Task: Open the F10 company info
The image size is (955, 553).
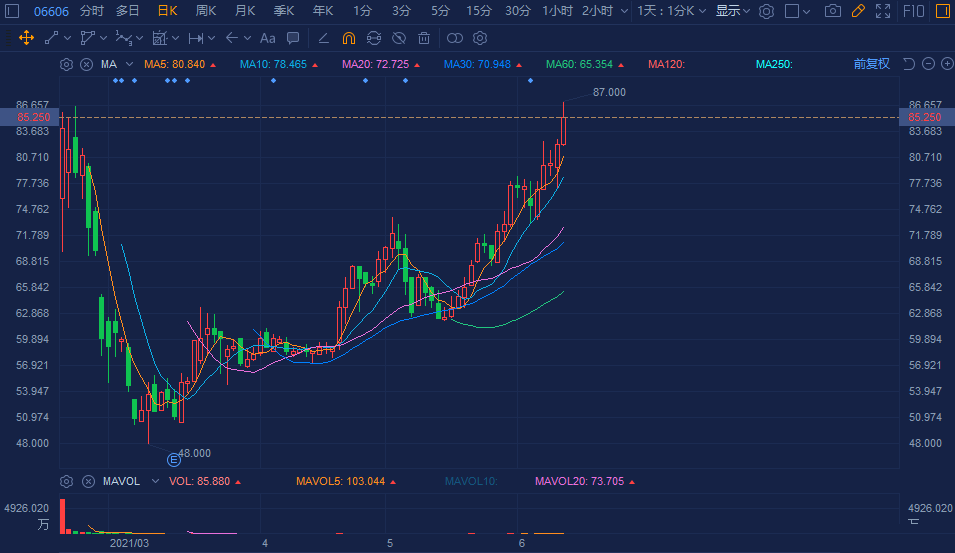Action: point(914,11)
